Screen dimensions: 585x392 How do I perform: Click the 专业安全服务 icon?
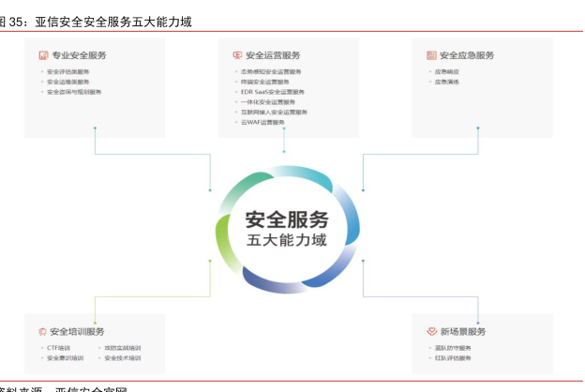pyautogui.click(x=43, y=56)
